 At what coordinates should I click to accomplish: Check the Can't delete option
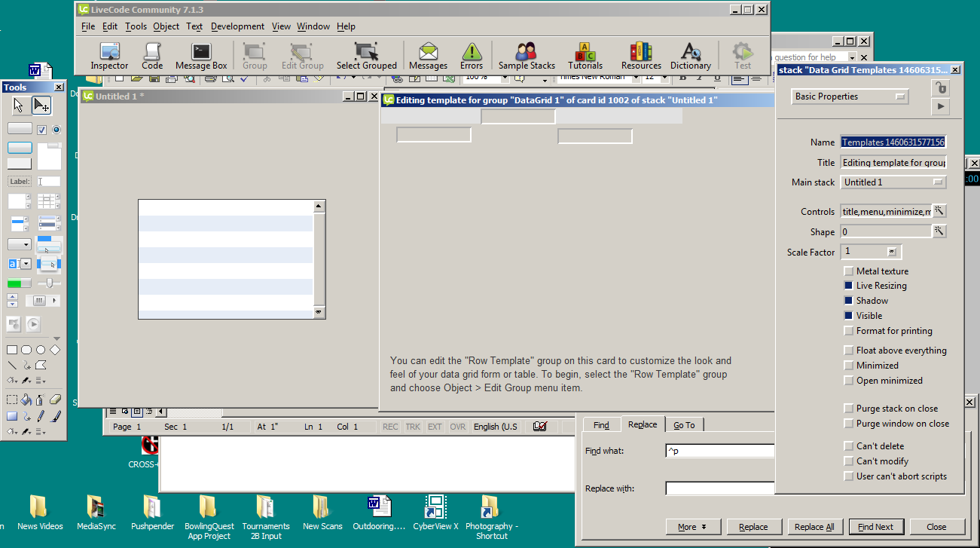point(849,446)
